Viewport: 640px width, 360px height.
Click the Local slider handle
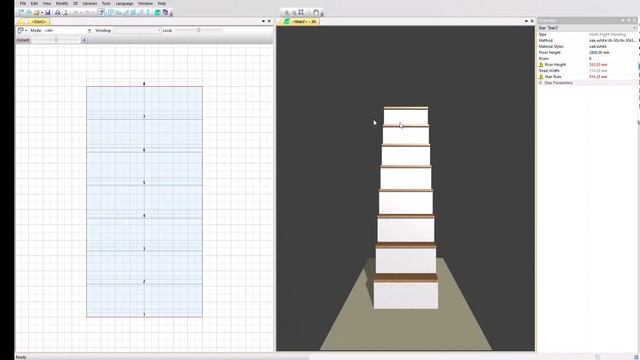click(x=199, y=30)
